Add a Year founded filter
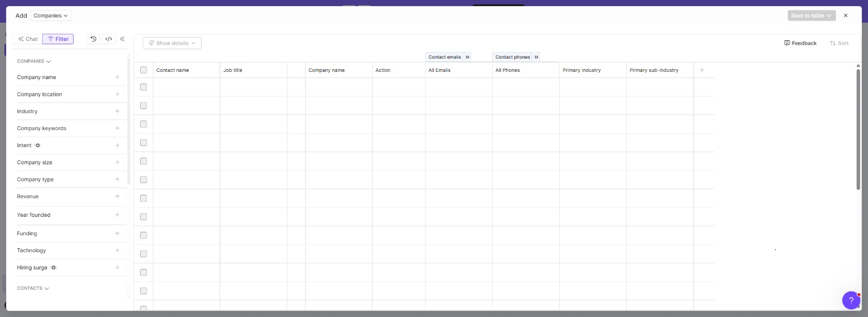The width and height of the screenshot is (868, 317). pos(117,215)
